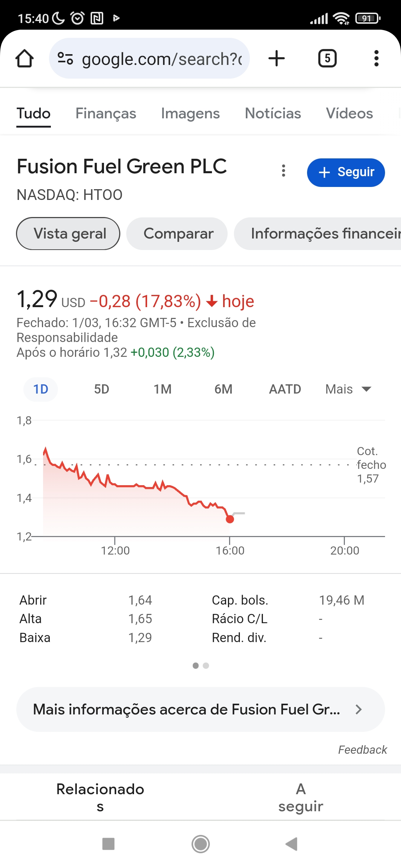Tap the second pagination dot under stats
The image size is (401, 868).
click(206, 666)
